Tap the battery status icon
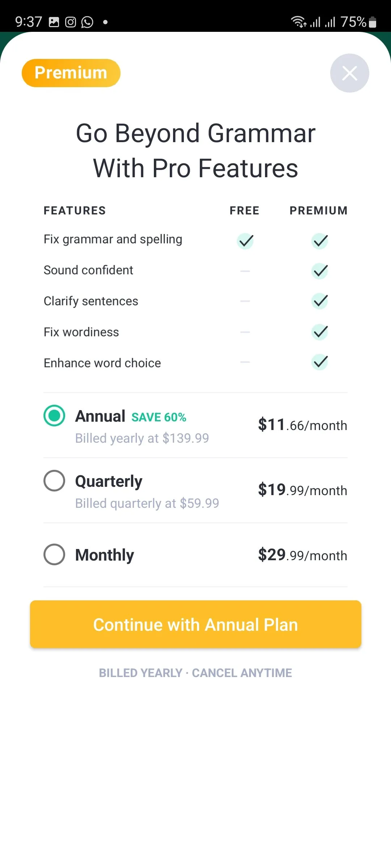Screen dimensions: 391x868 [373, 22]
